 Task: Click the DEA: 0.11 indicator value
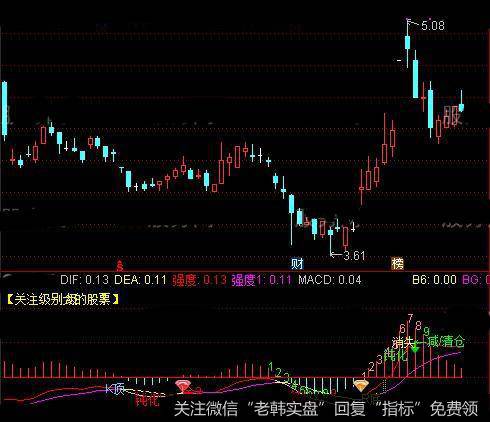(x=140, y=280)
